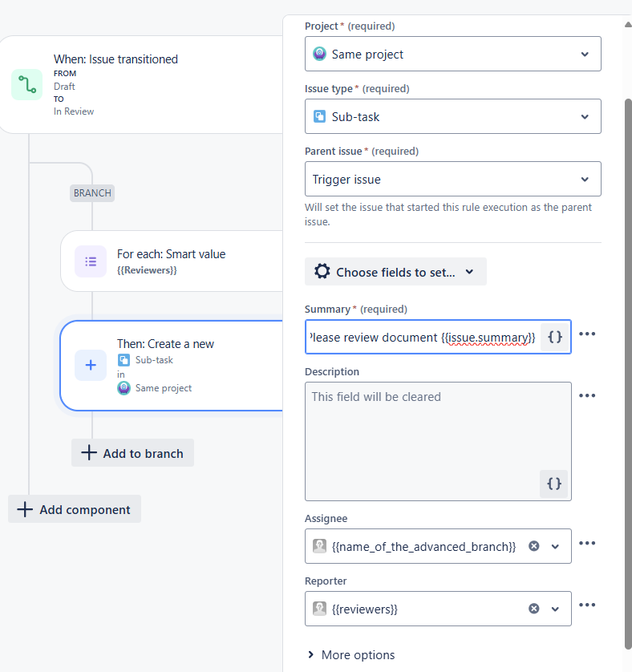This screenshot has height=672, width=632.
Task: Open more actions menu for Description
Action: (x=587, y=395)
